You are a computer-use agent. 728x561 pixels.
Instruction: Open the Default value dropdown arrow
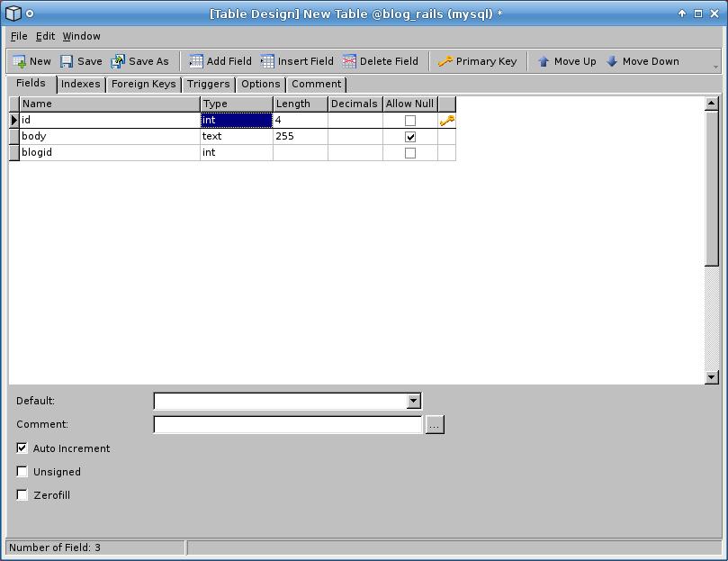click(413, 401)
